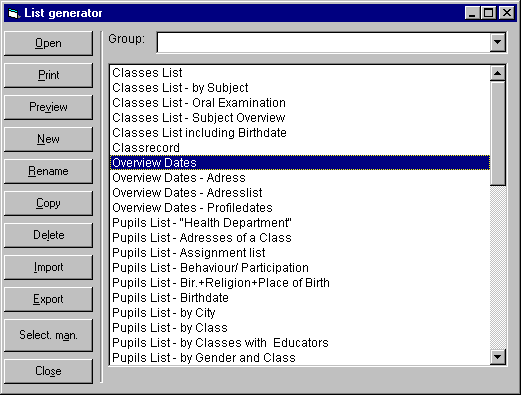Click the Open button
This screenshot has height=395, width=521.
pyautogui.click(x=48, y=43)
